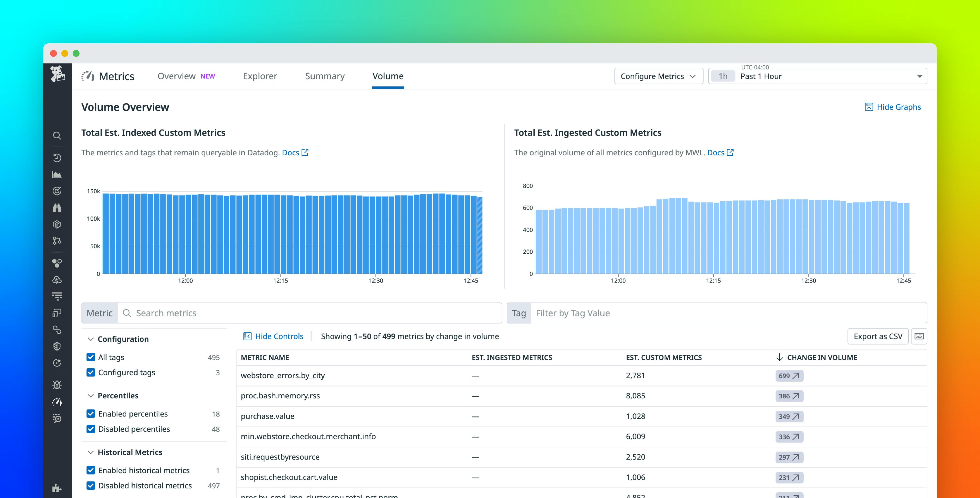Uncheck Disabled historical metrics

pos(91,485)
